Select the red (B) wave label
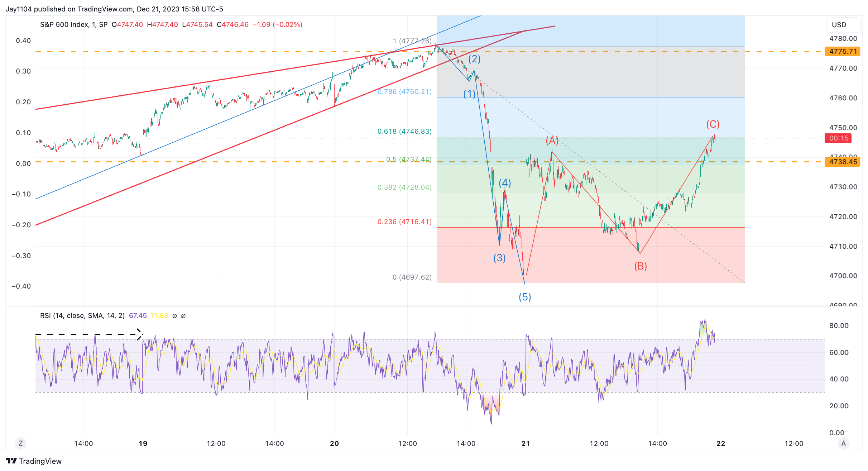This screenshot has width=868, height=471. 641,266
